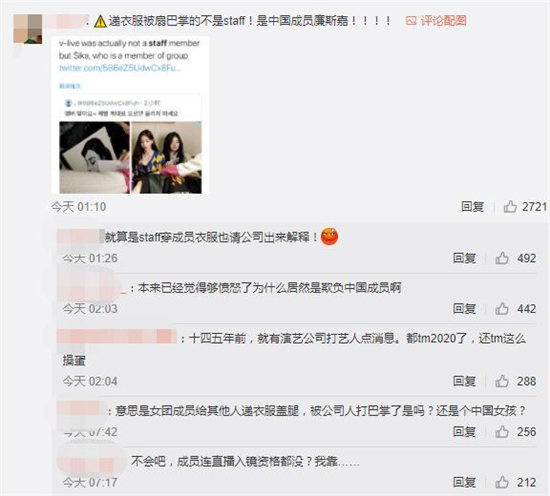Like the main comment with 2721 likes

(x=510, y=206)
